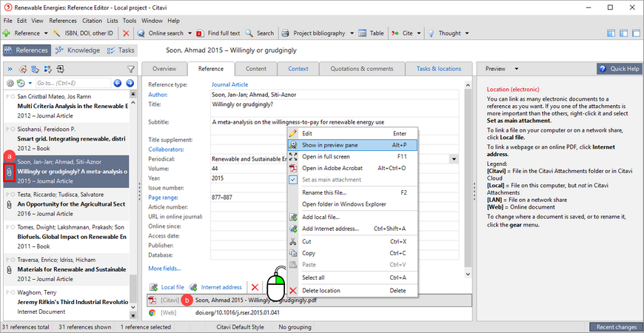Click the More fields... link
This screenshot has height=333, width=644.
[164, 269]
